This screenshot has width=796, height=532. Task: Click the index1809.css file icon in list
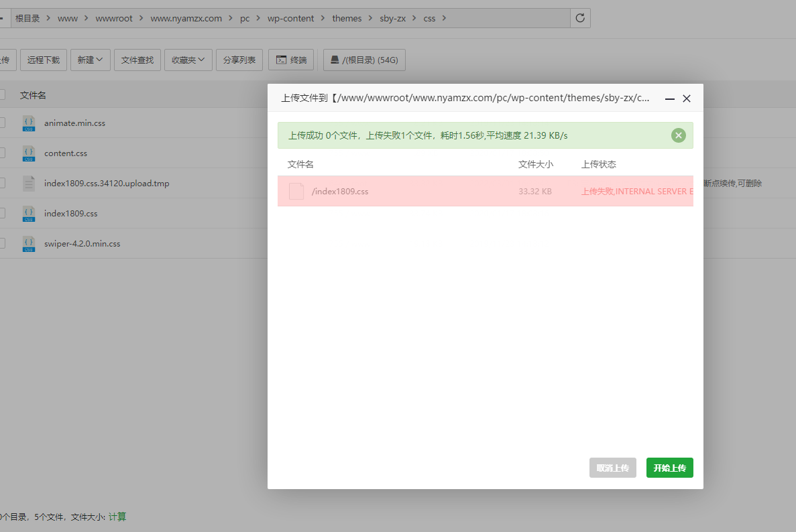tap(29, 214)
